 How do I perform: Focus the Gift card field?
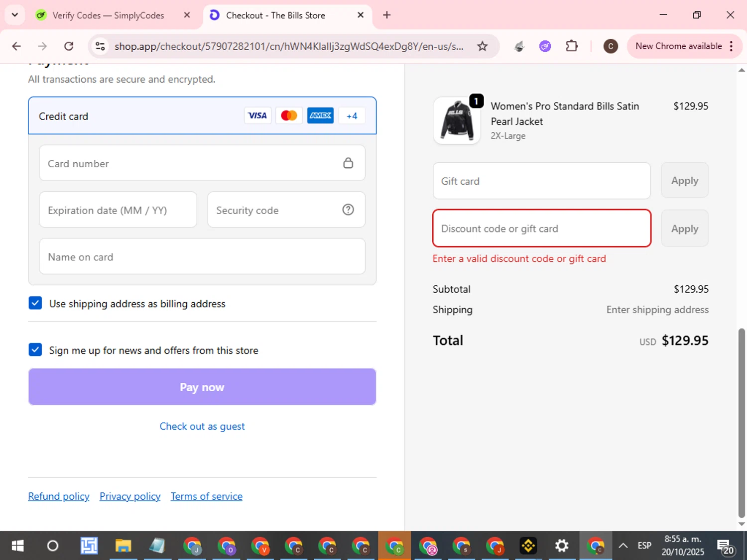point(542,181)
